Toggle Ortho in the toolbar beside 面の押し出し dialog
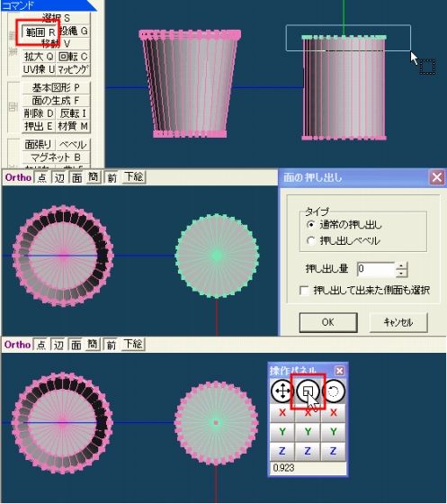 [x=18, y=177]
